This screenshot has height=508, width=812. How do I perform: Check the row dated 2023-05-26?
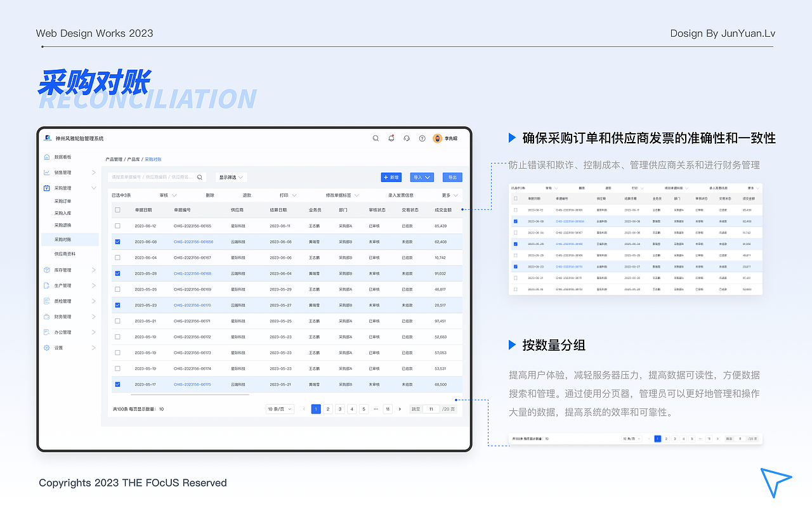coord(117,289)
